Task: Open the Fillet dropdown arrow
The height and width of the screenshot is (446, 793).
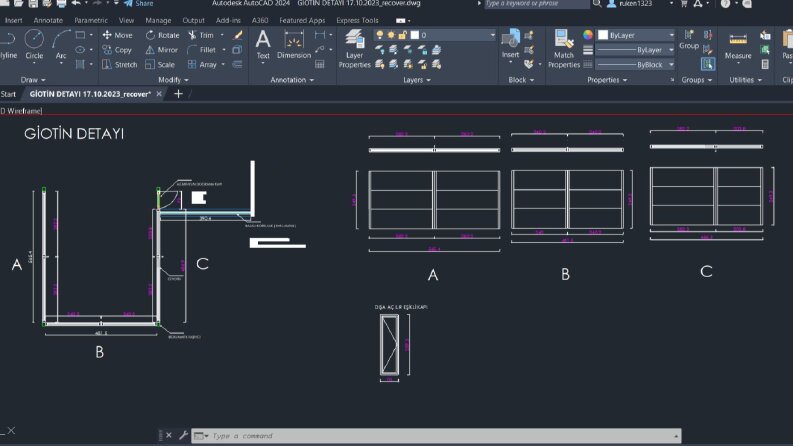Action: pyautogui.click(x=224, y=50)
